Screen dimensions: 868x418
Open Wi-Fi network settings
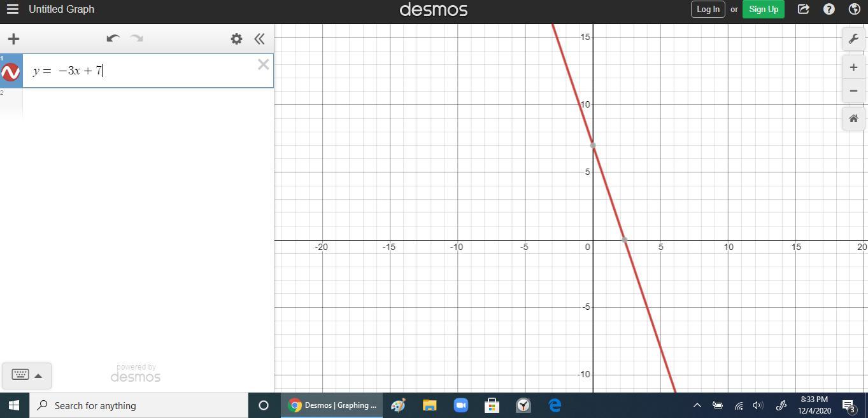[x=738, y=405]
